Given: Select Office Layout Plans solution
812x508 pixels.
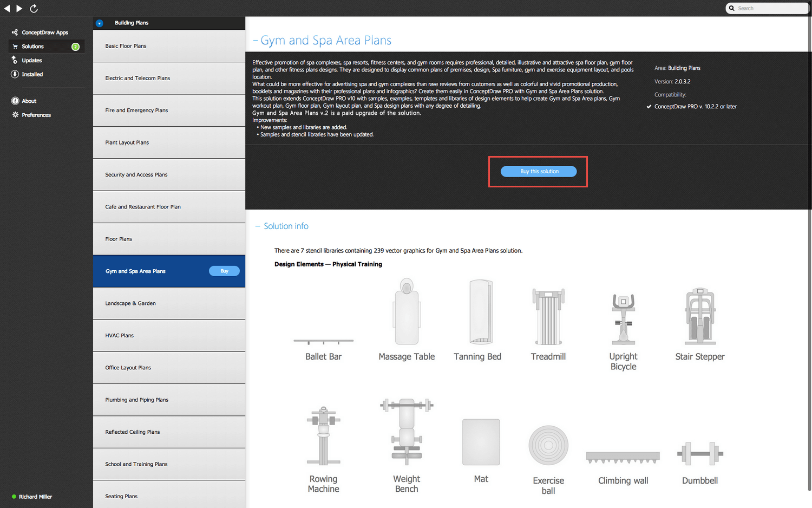Looking at the screenshot, I should click(x=169, y=368).
